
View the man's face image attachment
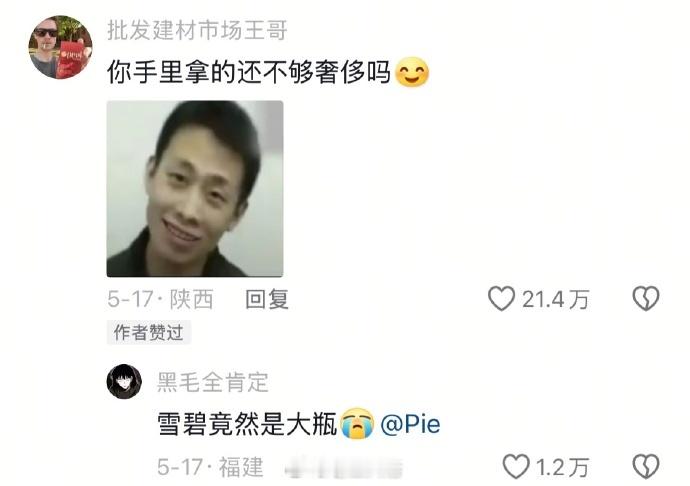[195, 189]
